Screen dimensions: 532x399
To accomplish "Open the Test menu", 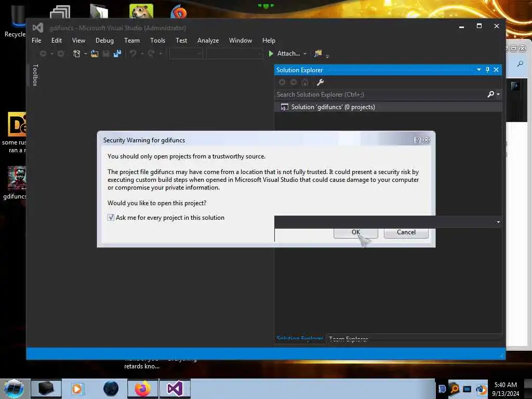I will click(x=181, y=41).
